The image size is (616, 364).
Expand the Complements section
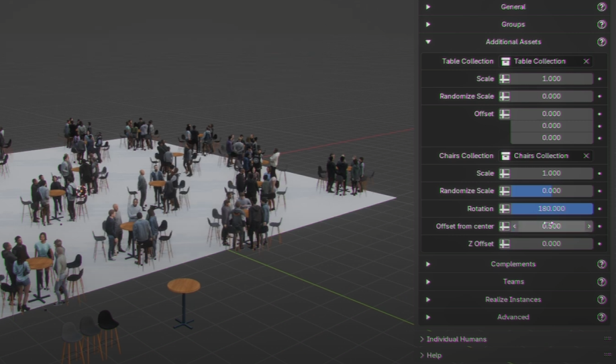pos(428,264)
